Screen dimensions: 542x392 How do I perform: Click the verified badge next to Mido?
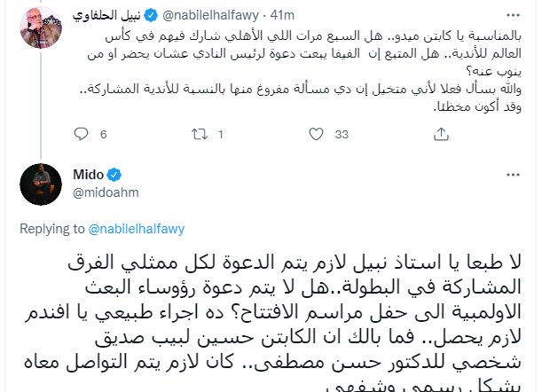[115, 174]
